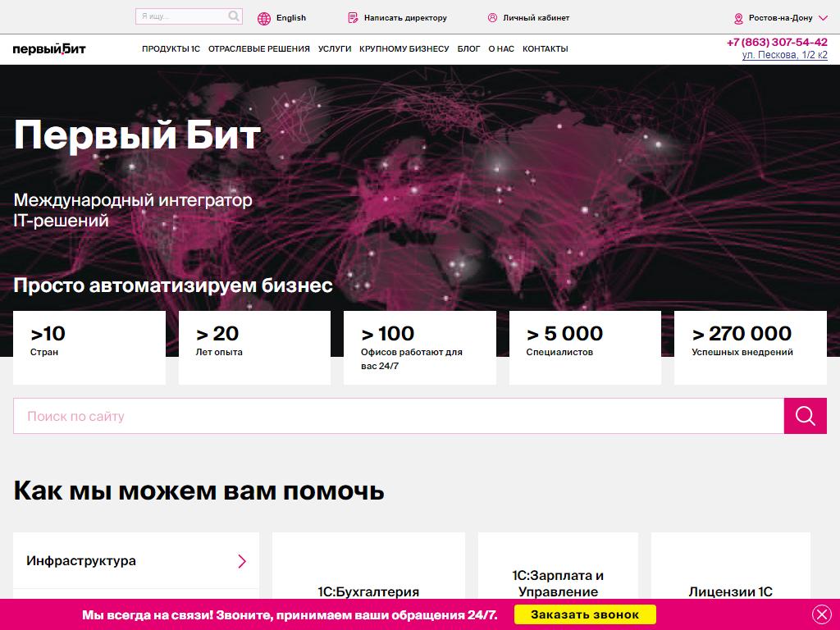The image size is (840, 630).
Task: Click the address link ул. Пескова, 1/2 к2
Action: click(784, 55)
